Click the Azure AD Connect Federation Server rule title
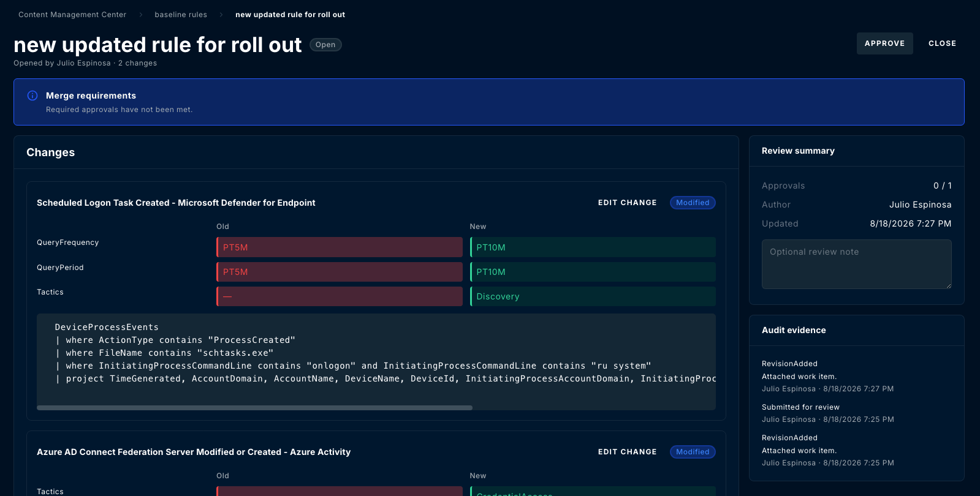Screen dimensions: 980x496 click(194, 452)
